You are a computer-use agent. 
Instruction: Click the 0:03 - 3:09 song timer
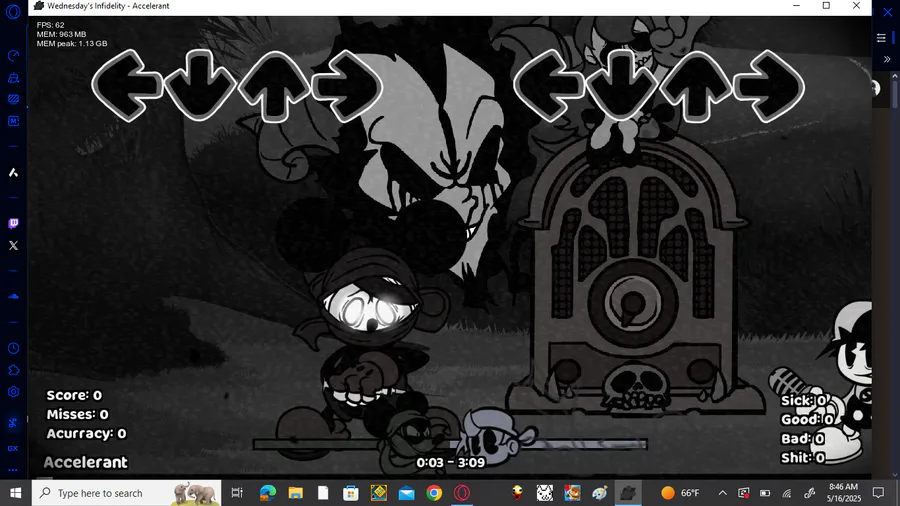click(x=451, y=462)
